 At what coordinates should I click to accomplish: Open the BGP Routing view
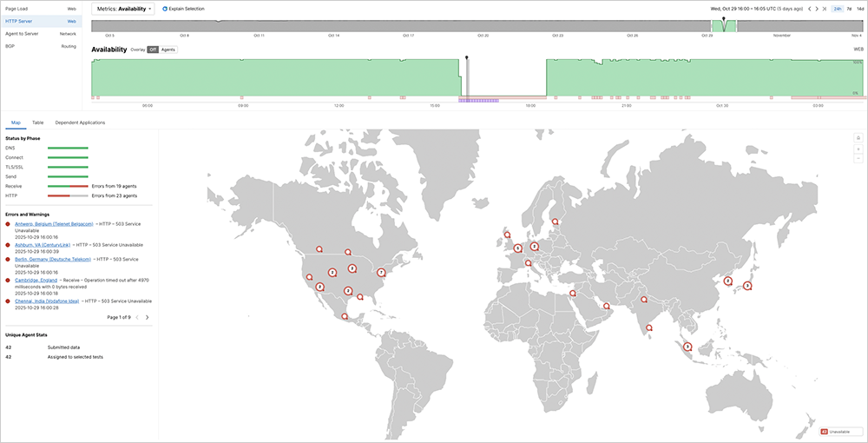click(x=41, y=47)
